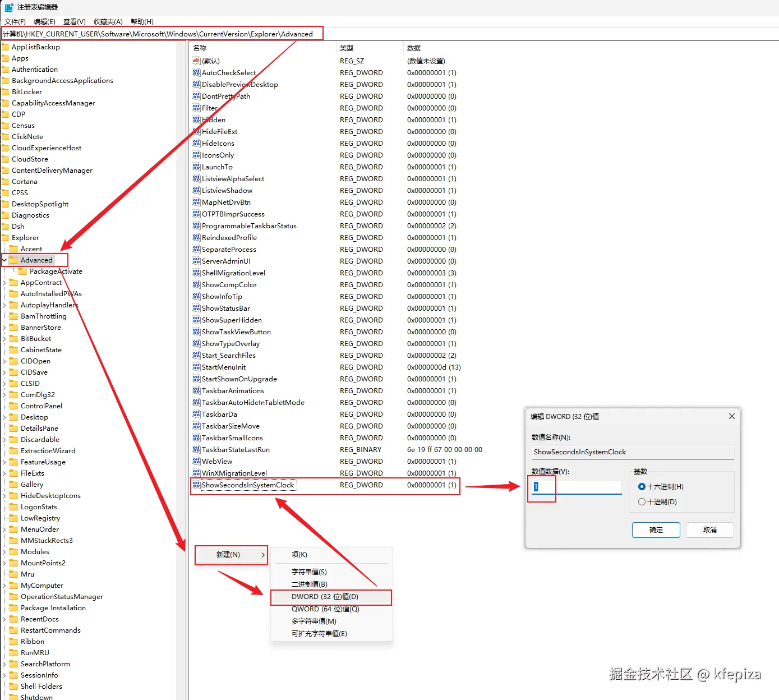Click the binary icon beside TaskbarStateLastRun
779x700 pixels.
[x=196, y=449]
